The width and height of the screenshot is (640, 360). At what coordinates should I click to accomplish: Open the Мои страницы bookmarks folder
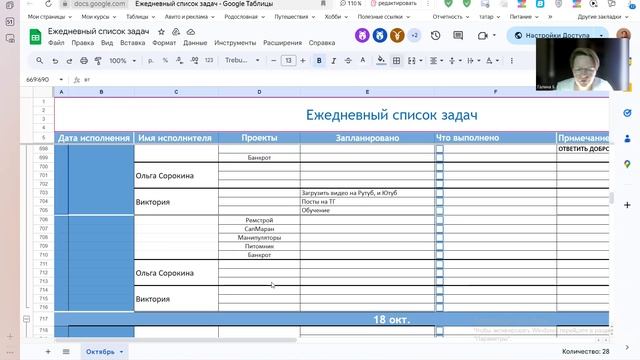(x=49, y=17)
